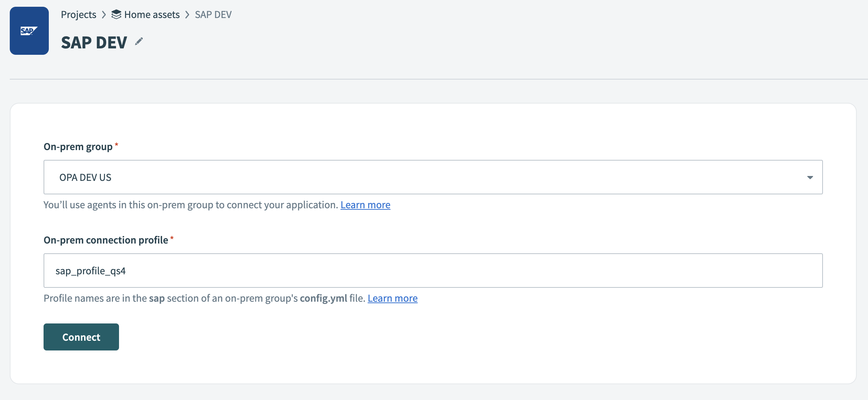Click the On-prem group field label

point(78,147)
